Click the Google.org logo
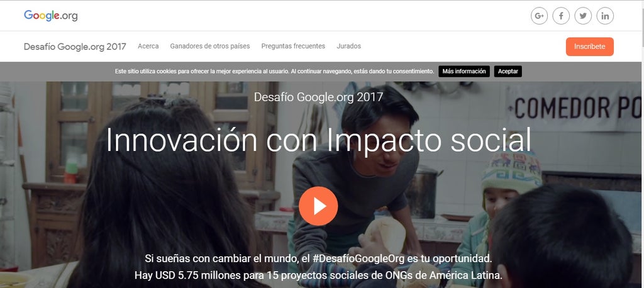The width and height of the screenshot is (644, 288). (x=50, y=16)
